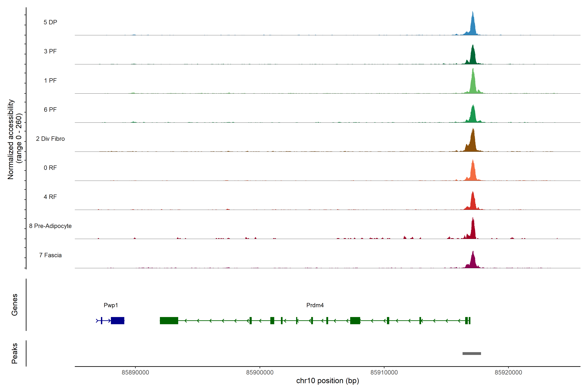Click the chr10 position (bp) axis title
Image resolution: width=588 pixels, height=392 pixels.
point(327,381)
